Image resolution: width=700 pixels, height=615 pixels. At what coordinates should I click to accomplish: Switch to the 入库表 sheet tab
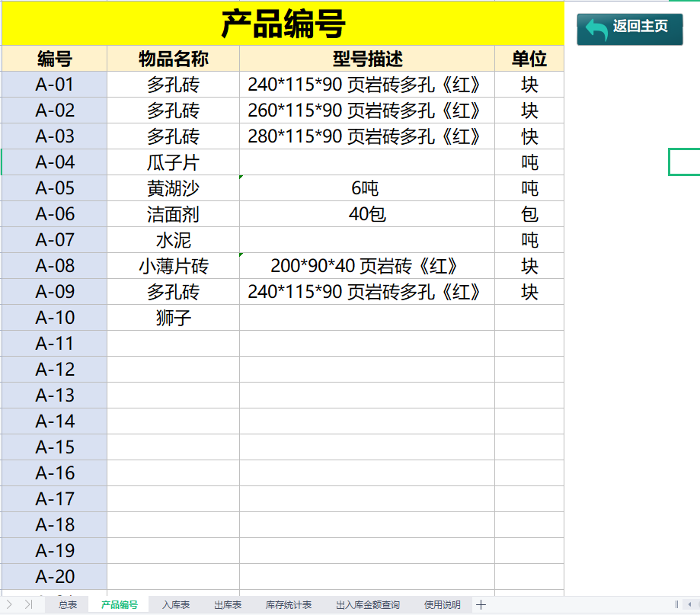tap(174, 604)
